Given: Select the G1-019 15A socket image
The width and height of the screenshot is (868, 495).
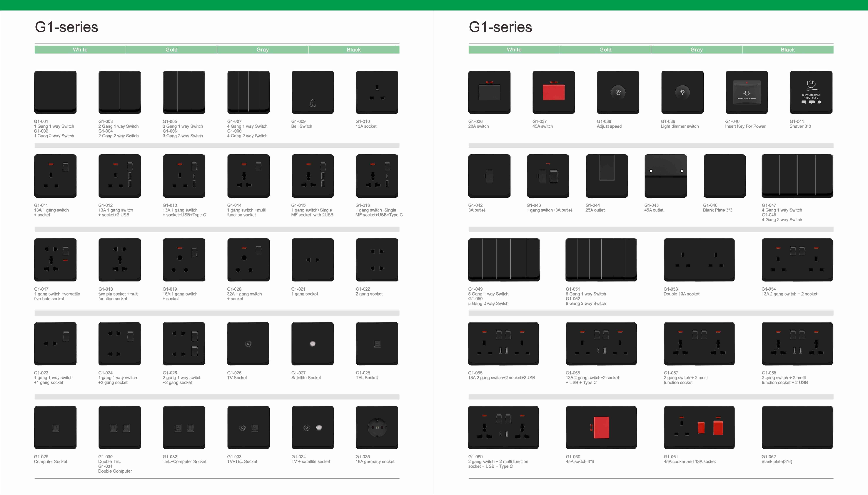Looking at the screenshot, I should [x=184, y=260].
